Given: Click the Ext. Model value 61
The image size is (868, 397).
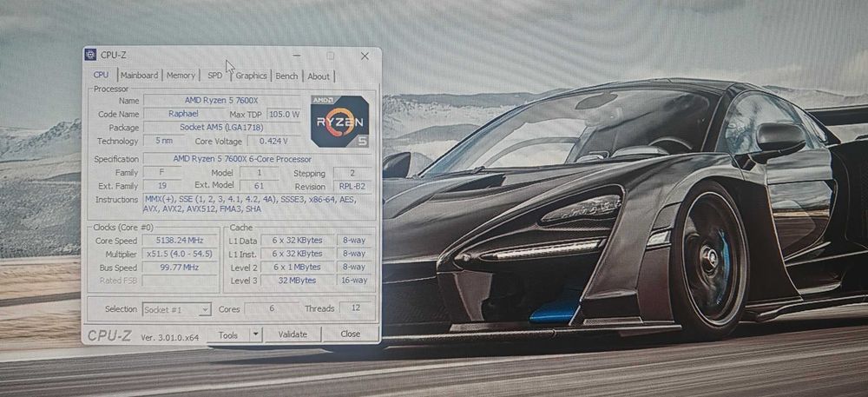Looking at the screenshot, I should [x=259, y=186].
